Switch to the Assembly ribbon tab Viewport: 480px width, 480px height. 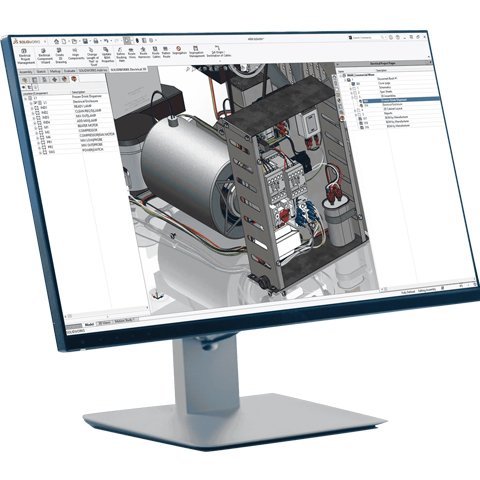[26, 72]
